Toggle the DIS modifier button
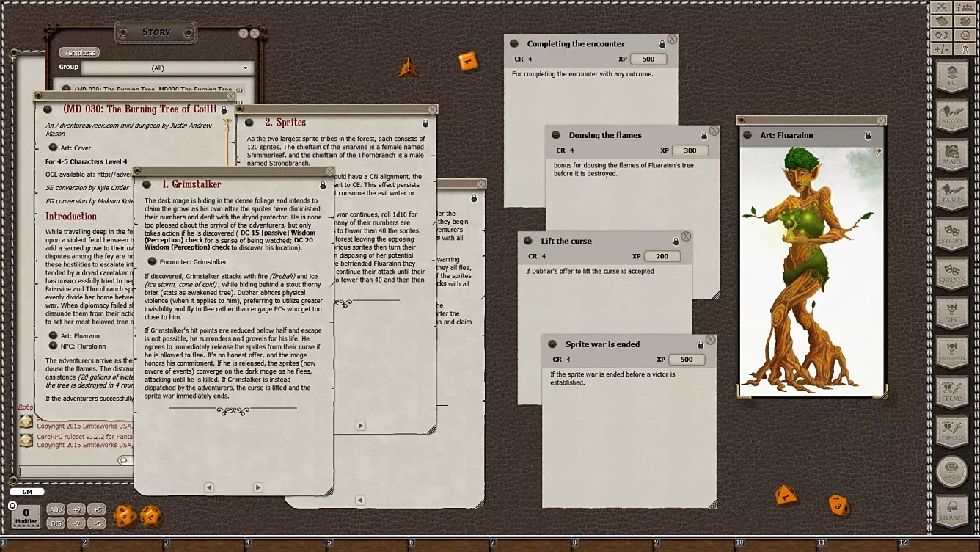The width and height of the screenshot is (980, 552). (x=56, y=523)
